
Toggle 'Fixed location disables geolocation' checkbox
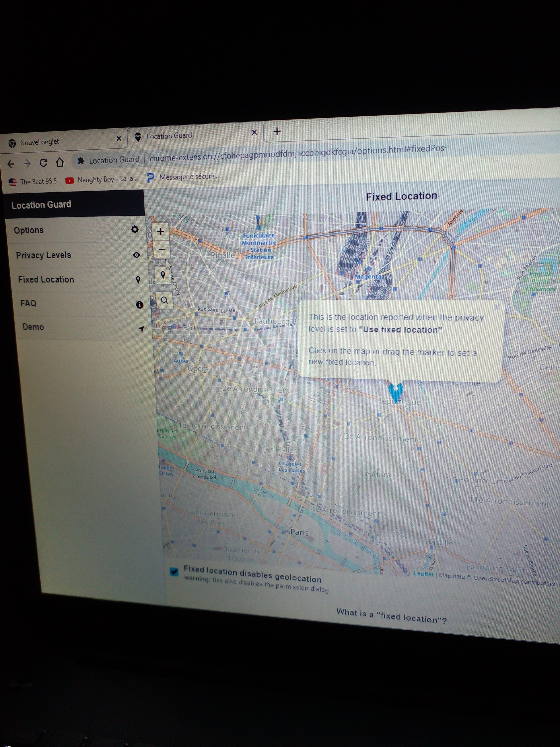(x=174, y=571)
